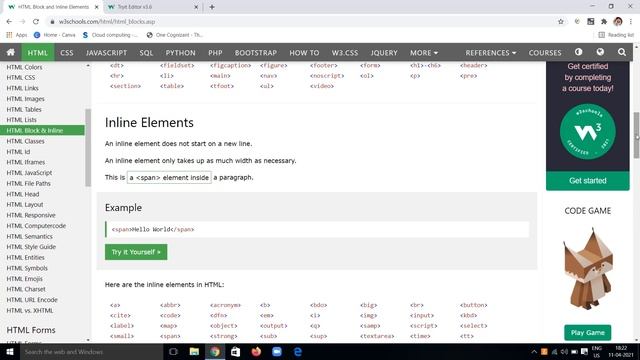Open Home - Canva bookmark
The height and width of the screenshot is (360, 640).
[x=55, y=35]
